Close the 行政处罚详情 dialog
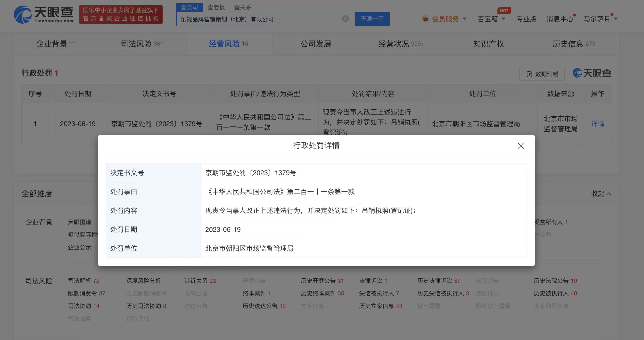The width and height of the screenshot is (644, 340). click(520, 146)
